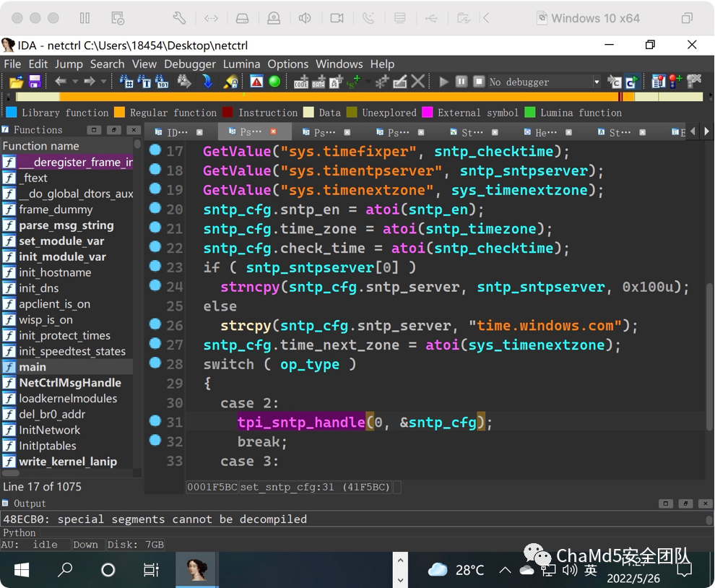
Task: Click the VM camera icon
Action: (x=337, y=18)
